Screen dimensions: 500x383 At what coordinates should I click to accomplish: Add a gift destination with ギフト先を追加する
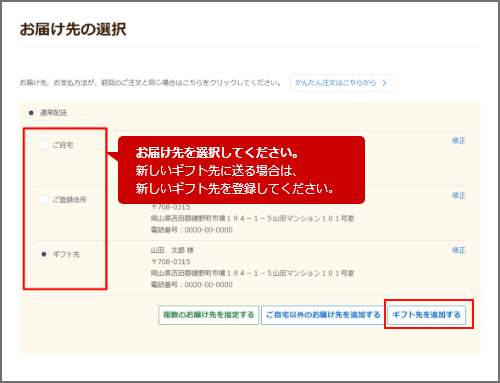(426, 315)
